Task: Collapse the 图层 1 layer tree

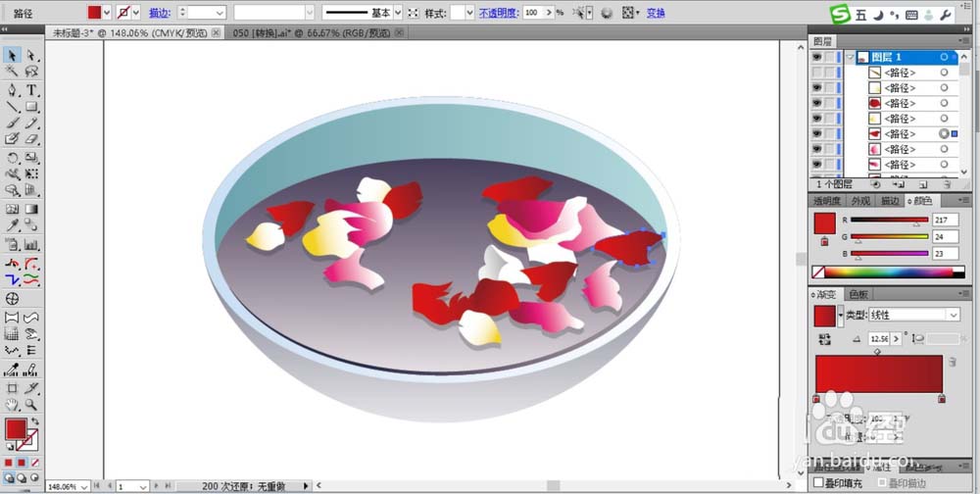Action: [x=850, y=57]
